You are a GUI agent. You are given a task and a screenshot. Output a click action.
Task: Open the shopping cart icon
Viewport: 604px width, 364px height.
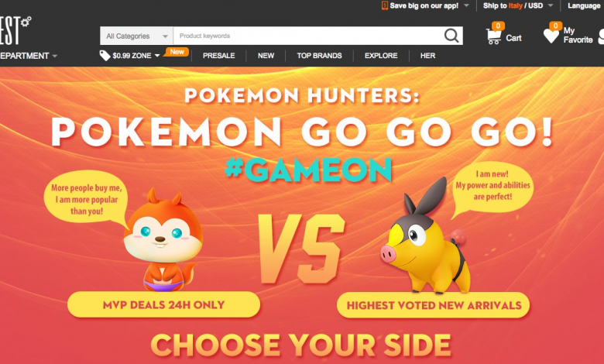click(x=493, y=37)
